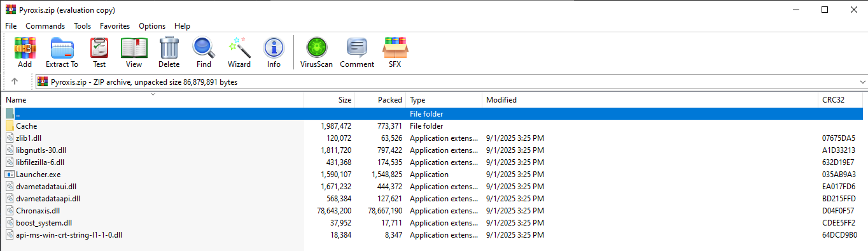Click the address bar archive path text
The image size is (868, 251).
(144, 82)
